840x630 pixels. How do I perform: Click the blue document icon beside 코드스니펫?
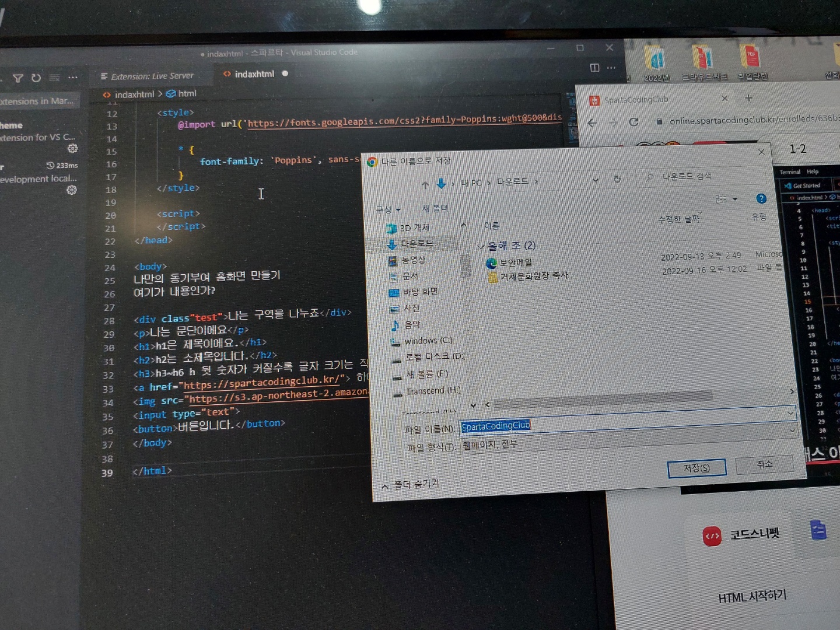pyautogui.click(x=818, y=530)
